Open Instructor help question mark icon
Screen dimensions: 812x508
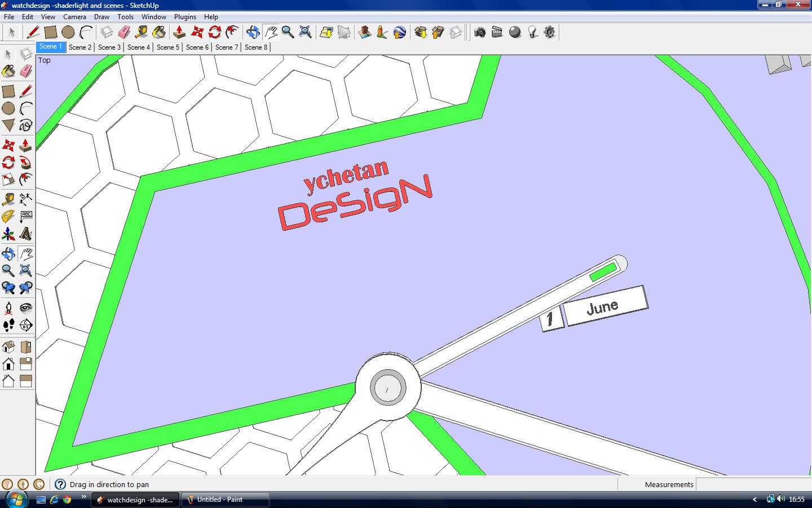pos(60,484)
